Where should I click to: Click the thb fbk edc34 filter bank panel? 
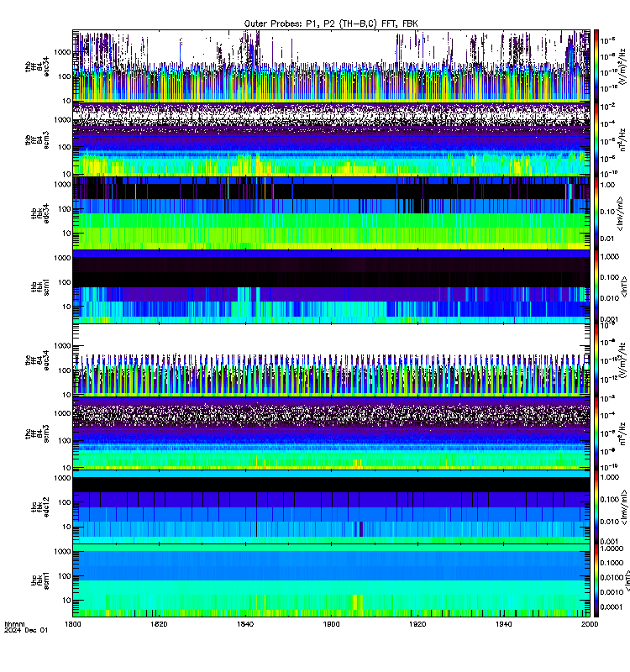331,213
